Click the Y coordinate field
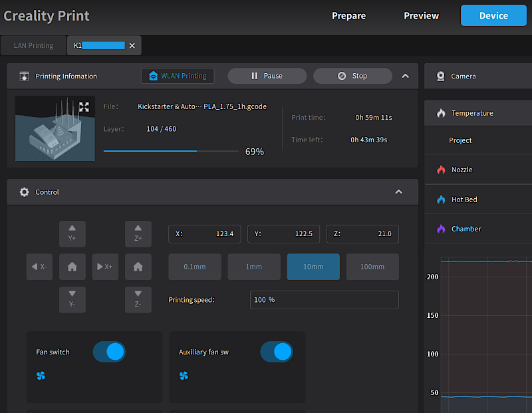The height and width of the screenshot is (413, 532). pyautogui.click(x=284, y=234)
